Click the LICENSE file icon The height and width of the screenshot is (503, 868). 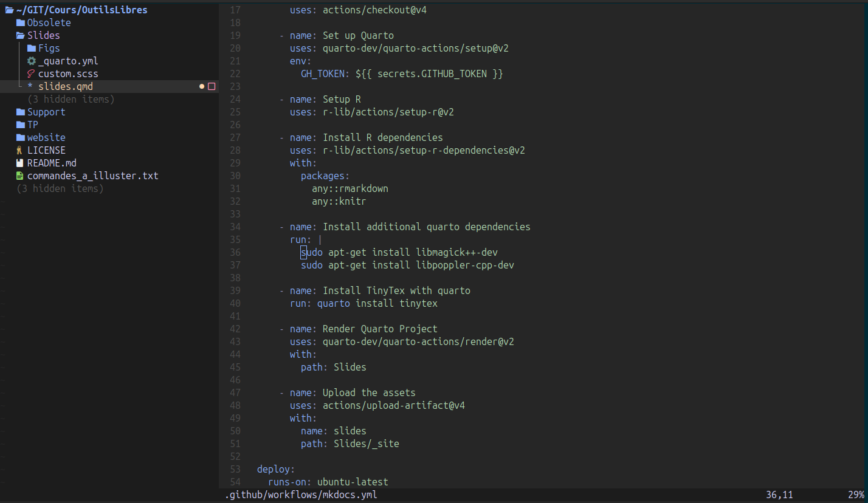[x=20, y=150]
